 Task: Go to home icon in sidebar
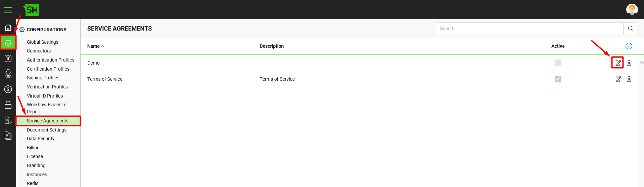8,27
